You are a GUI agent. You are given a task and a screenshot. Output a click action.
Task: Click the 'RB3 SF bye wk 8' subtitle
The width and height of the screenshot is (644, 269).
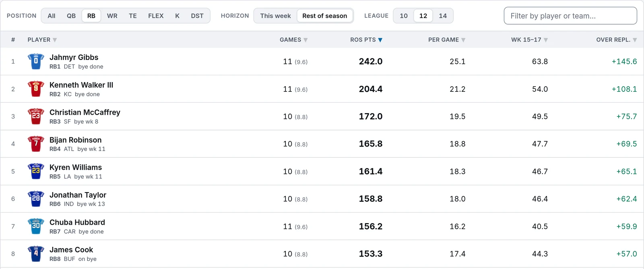click(x=74, y=122)
